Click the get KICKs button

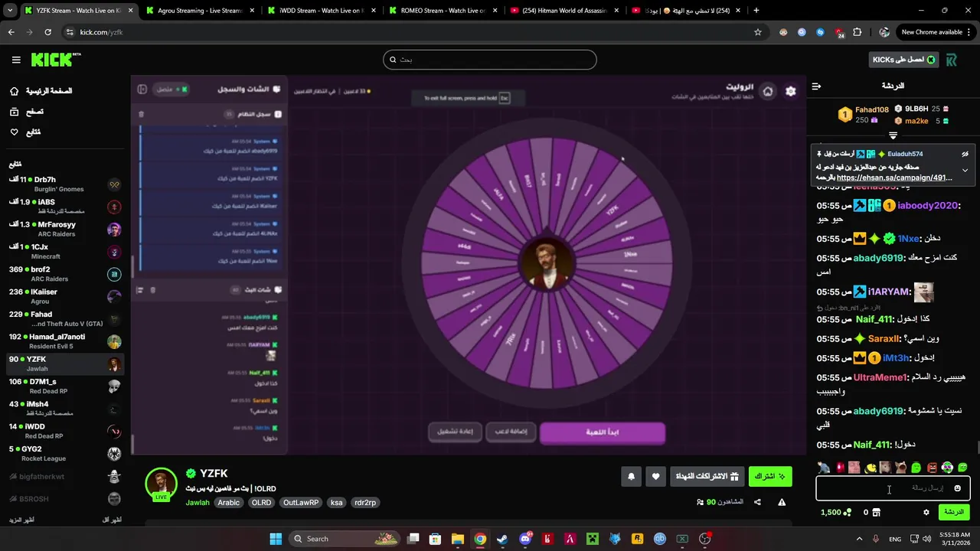pos(903,60)
